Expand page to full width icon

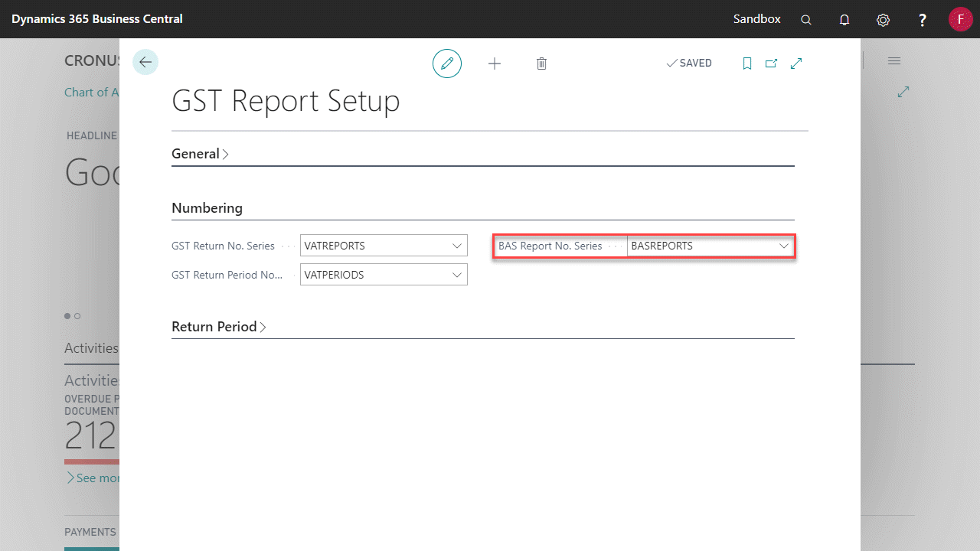click(x=796, y=64)
